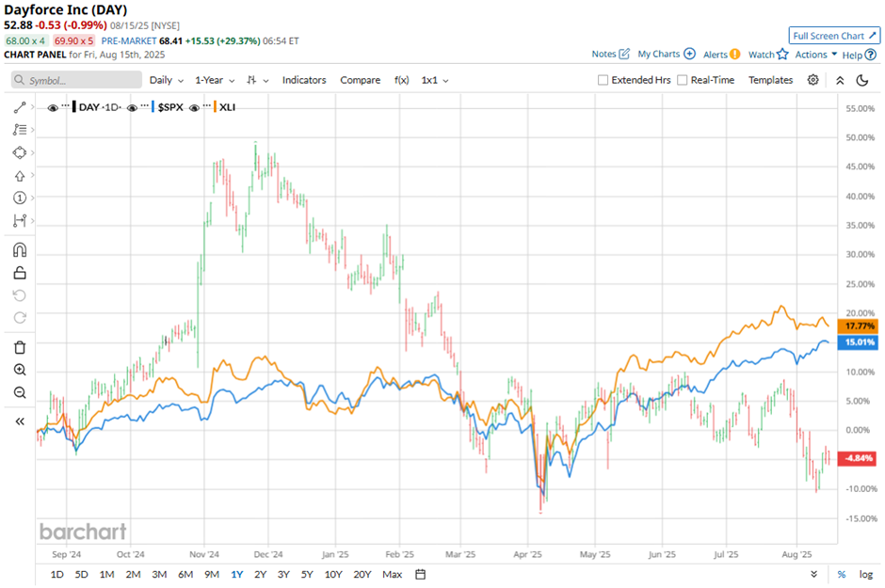Undo the last chart action

pos(20,295)
